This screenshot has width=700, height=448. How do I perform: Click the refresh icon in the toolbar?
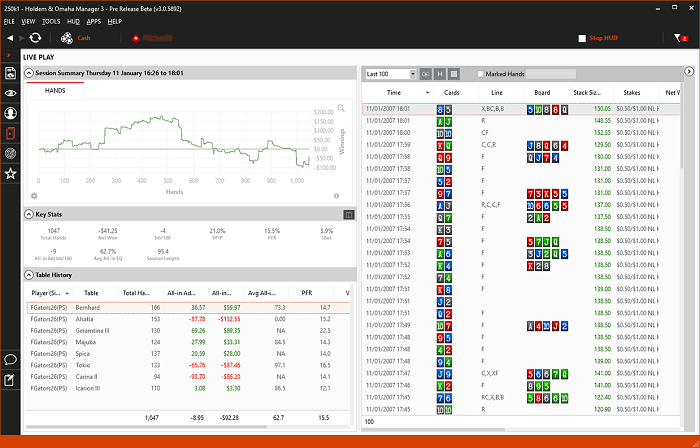(36, 38)
